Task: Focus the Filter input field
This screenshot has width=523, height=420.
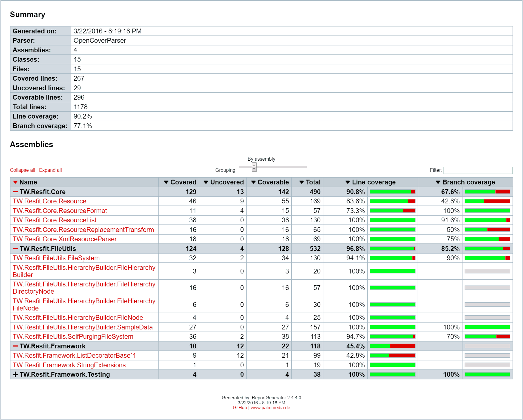Action: tap(478, 170)
